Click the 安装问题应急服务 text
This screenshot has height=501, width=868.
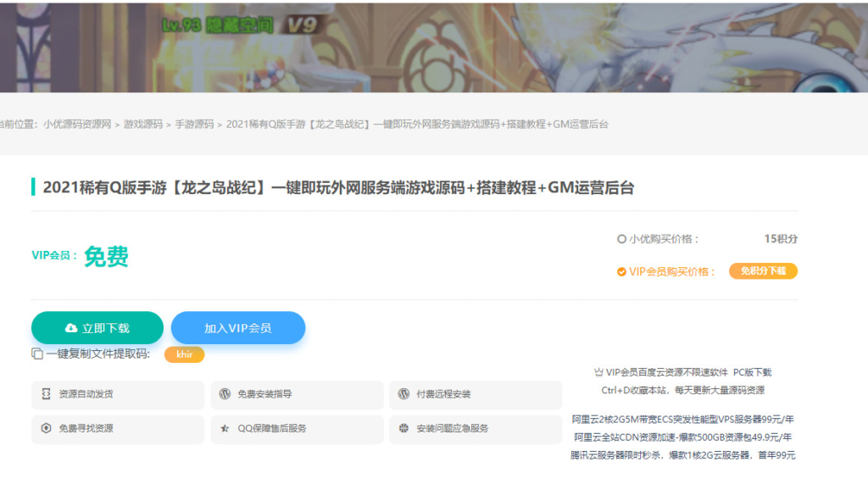tap(453, 428)
